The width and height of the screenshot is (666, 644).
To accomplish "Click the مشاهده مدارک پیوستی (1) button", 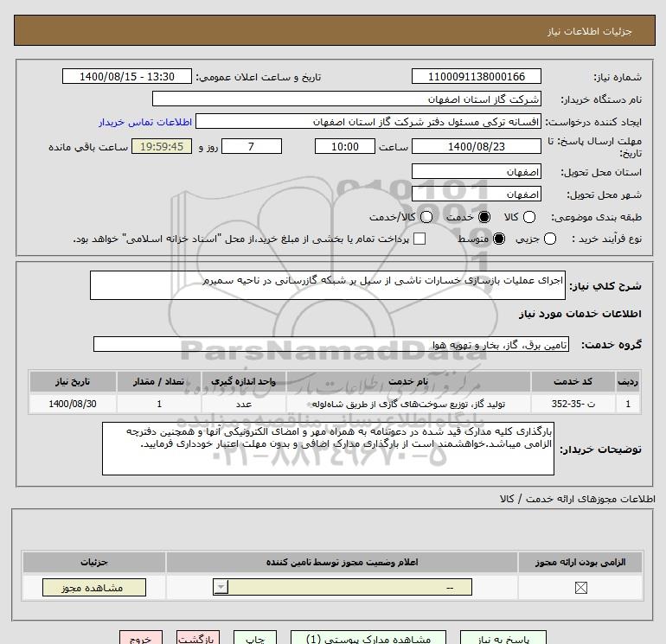I will [368, 638].
